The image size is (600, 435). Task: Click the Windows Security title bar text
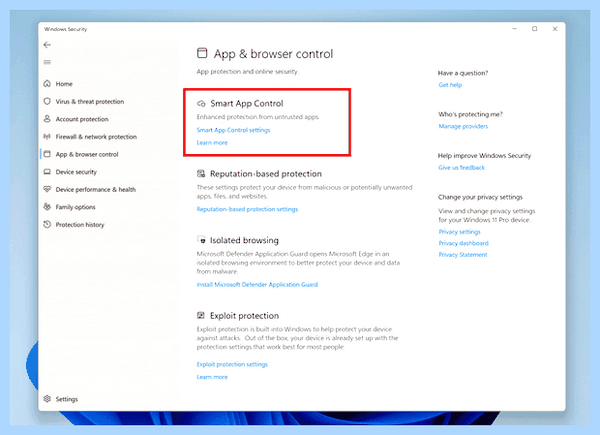[65, 29]
